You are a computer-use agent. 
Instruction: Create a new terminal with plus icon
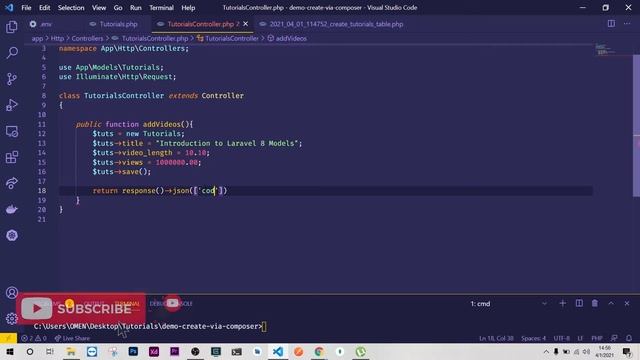click(x=562, y=303)
